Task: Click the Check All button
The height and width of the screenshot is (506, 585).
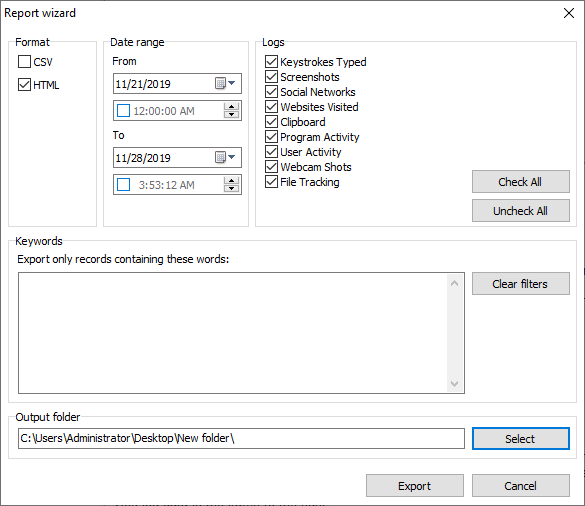Action: click(x=521, y=182)
